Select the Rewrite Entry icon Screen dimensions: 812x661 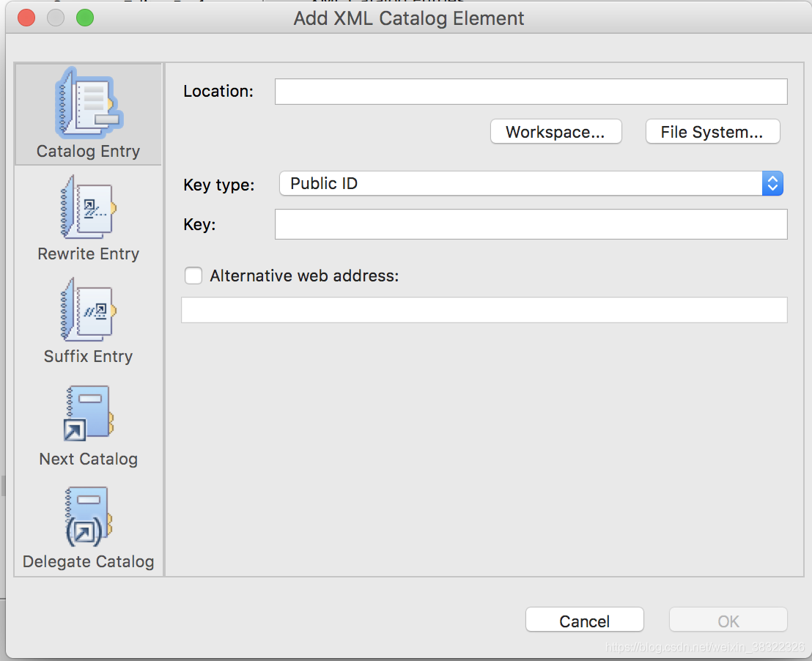(x=89, y=207)
